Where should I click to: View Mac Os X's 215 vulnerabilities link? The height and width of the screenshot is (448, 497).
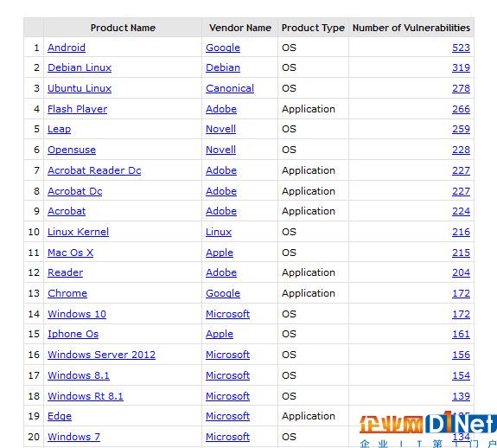click(x=461, y=253)
